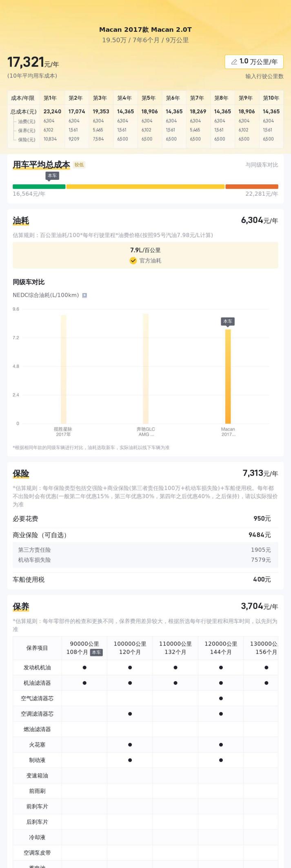291x868 pixels.
Task: Select the 火花塞 dot in the 100000公里 column
Action: click(x=130, y=745)
